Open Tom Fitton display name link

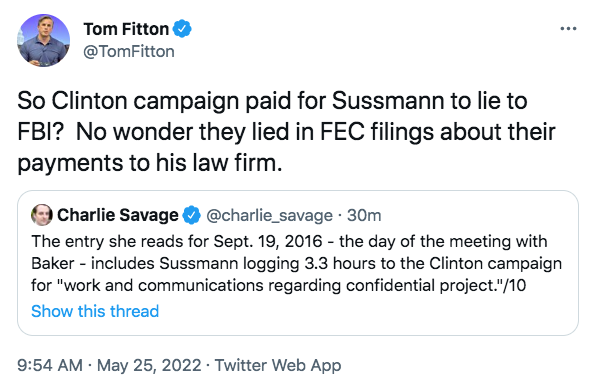[x=126, y=29]
